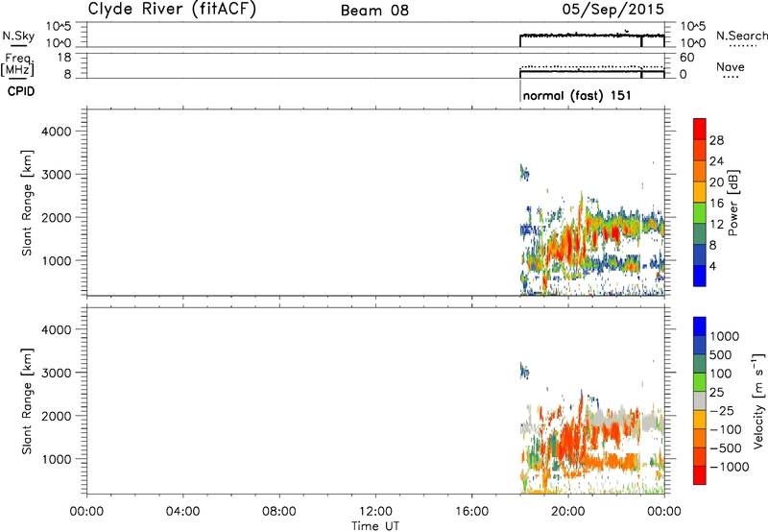This screenshot has width=768, height=532.
Task: Click the '18' frequency axis tick
Action: 64,58
